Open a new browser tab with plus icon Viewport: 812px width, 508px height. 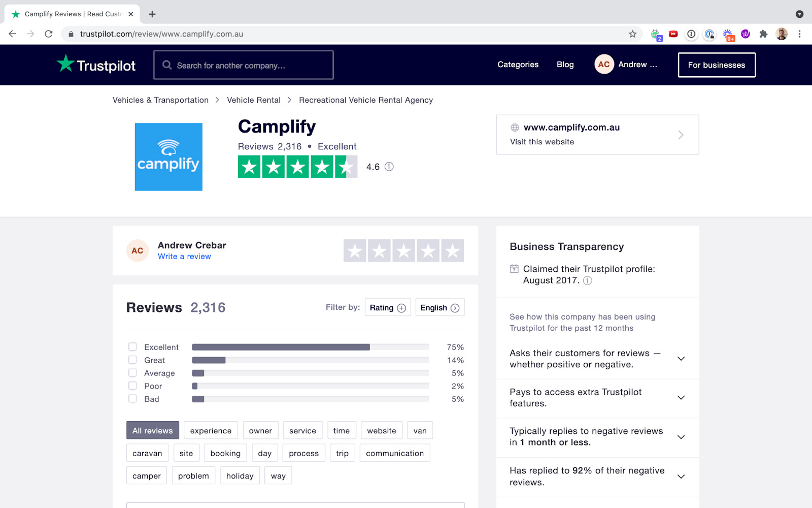click(152, 14)
